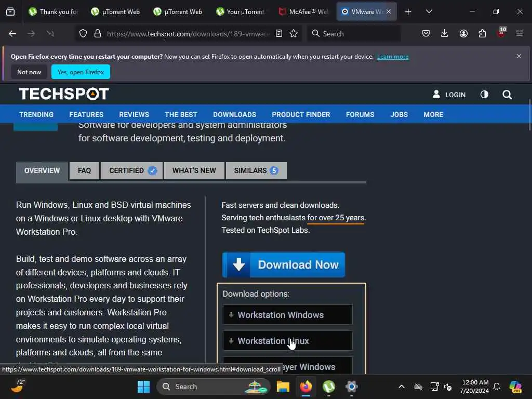
Task: Open the Firefox downloads panel
Action: [445, 34]
